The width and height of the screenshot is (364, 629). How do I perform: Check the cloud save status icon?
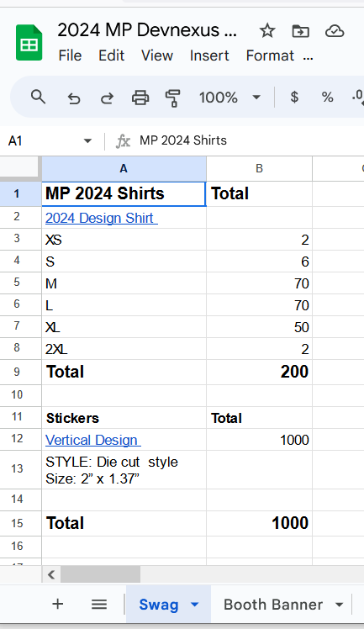point(335,31)
